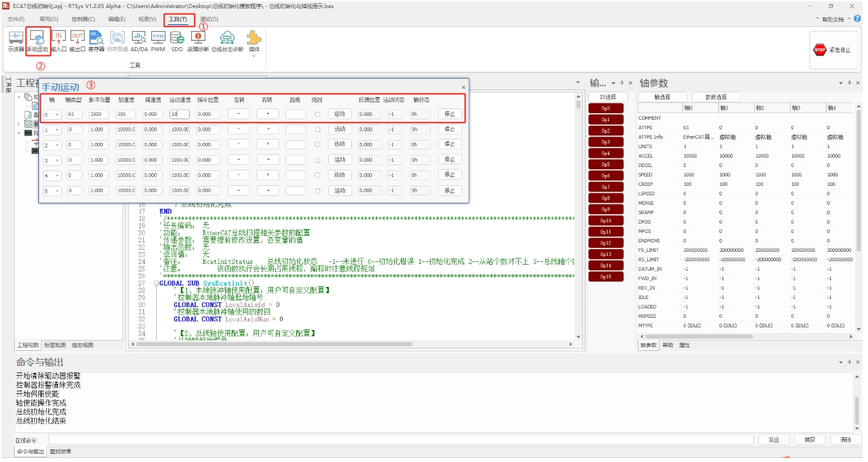This screenshot has height=462, width=868.
Task: Click the 参数选择 button
Action: pos(716,97)
